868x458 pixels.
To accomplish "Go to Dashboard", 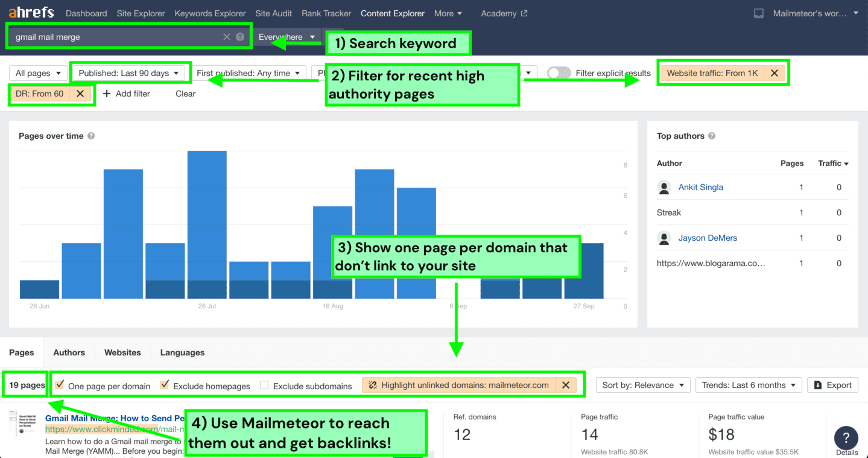I will [86, 13].
